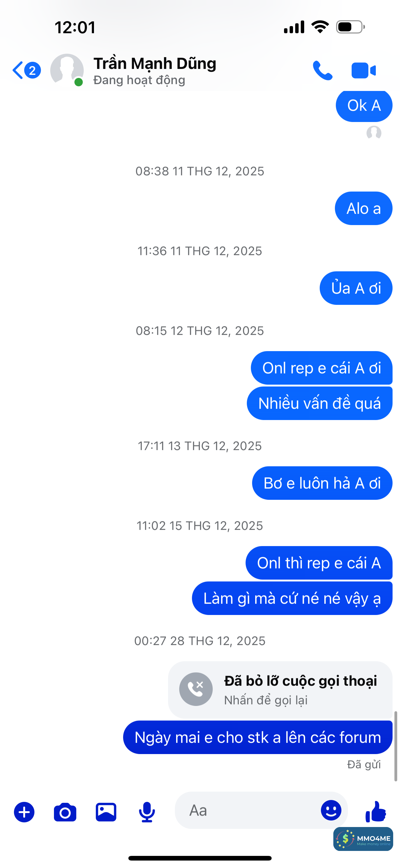Image resolution: width=400 pixels, height=868 pixels.
Task: Open Trần Mạnh Dũng's profile picture
Action: (x=67, y=70)
